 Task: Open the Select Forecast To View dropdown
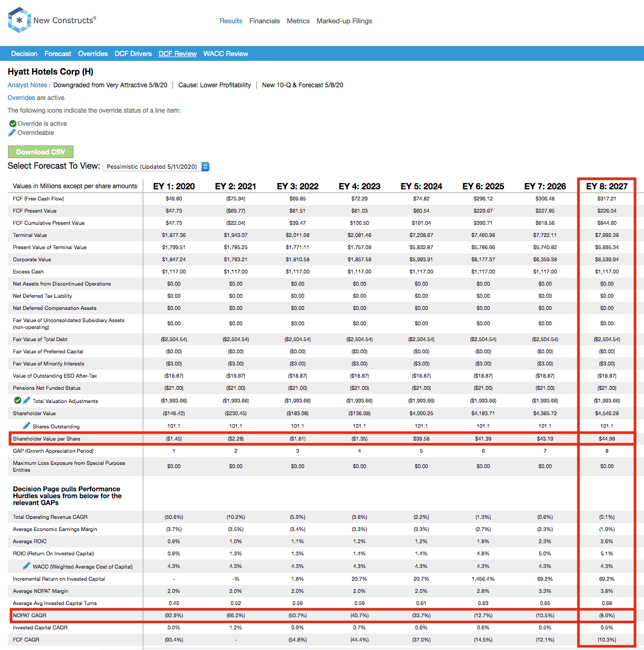(x=156, y=167)
